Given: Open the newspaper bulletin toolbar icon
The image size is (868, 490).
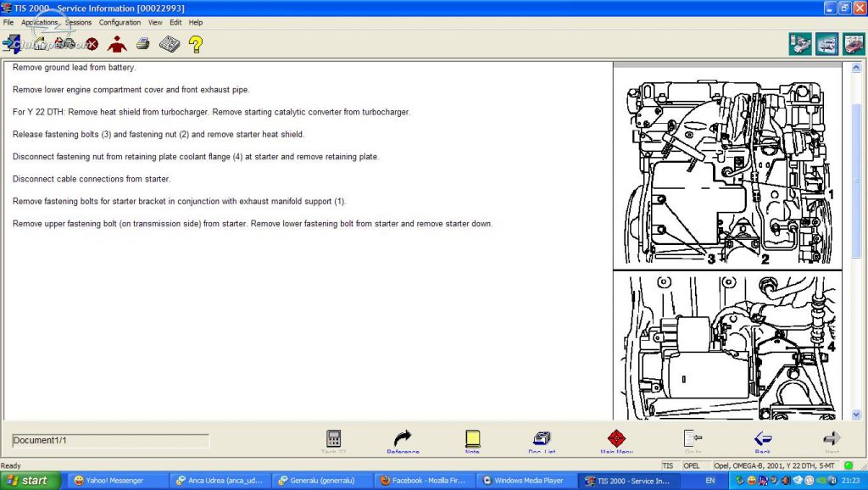Looking at the screenshot, I should 170,44.
